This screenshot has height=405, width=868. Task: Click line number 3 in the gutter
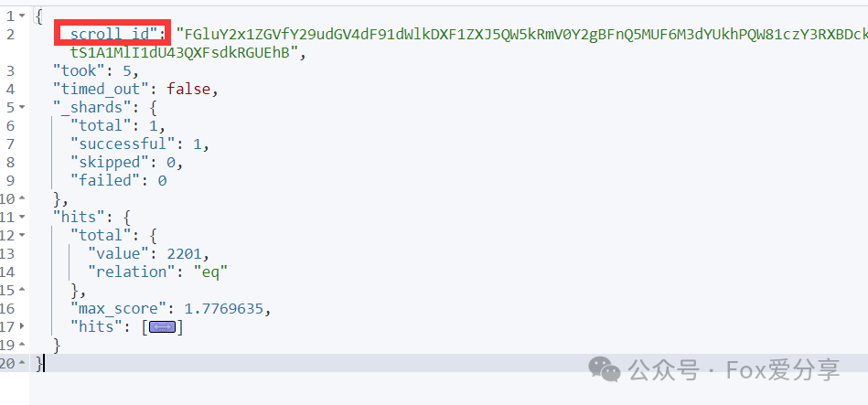click(x=11, y=70)
